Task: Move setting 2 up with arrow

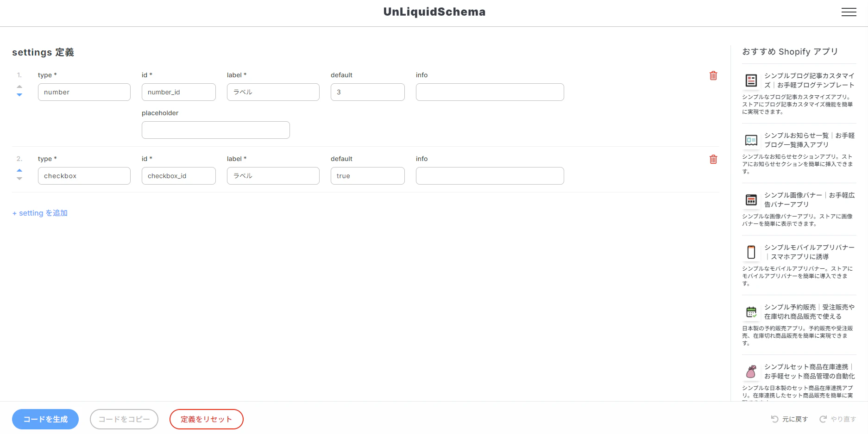Action: (19, 170)
